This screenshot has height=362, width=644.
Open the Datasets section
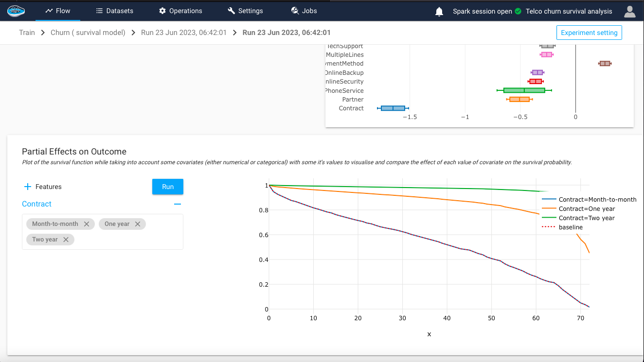114,11
